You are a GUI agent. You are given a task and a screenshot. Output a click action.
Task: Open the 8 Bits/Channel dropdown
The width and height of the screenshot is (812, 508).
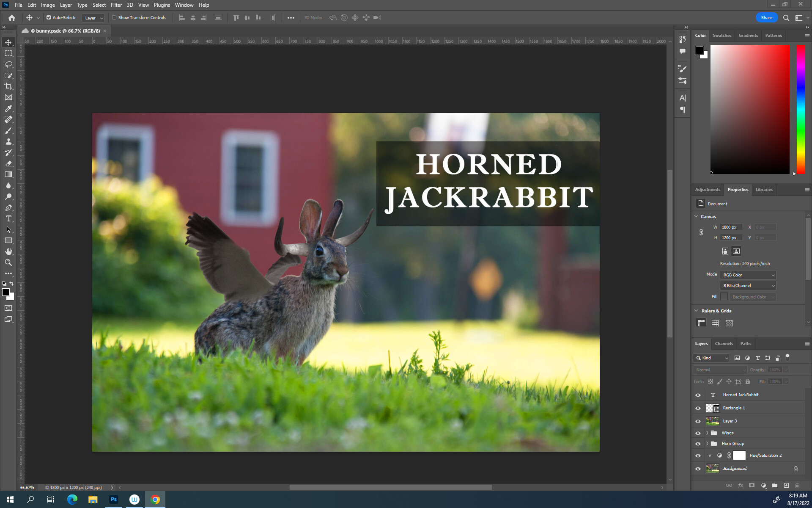748,286
